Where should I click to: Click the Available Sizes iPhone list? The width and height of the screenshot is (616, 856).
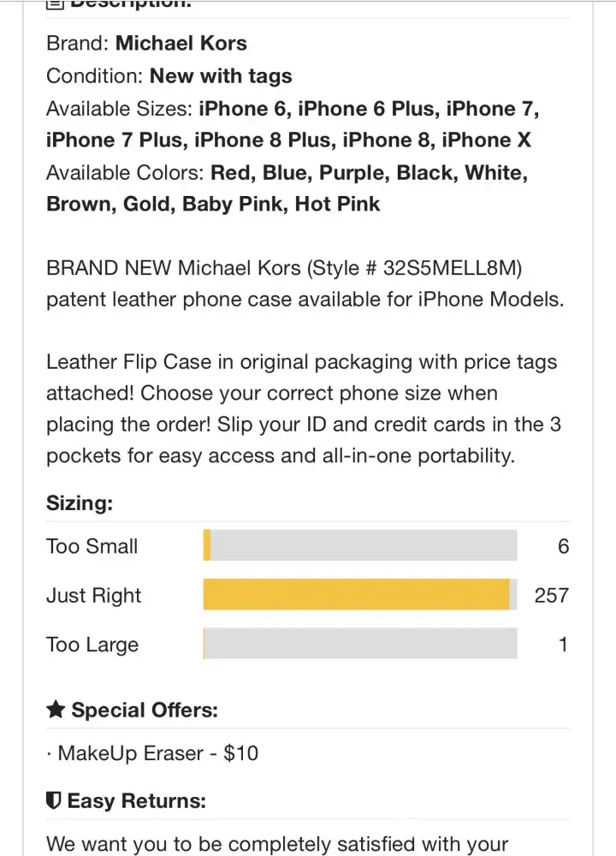tap(293, 124)
